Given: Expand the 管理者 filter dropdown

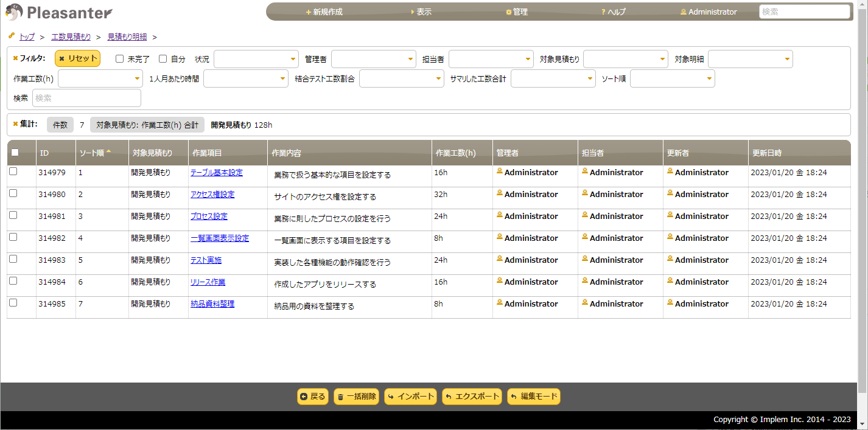Looking at the screenshot, I should (x=373, y=58).
